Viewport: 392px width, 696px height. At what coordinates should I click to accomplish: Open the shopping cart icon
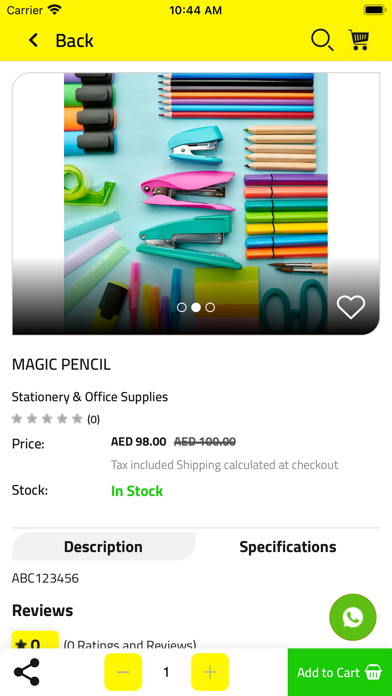(x=359, y=40)
